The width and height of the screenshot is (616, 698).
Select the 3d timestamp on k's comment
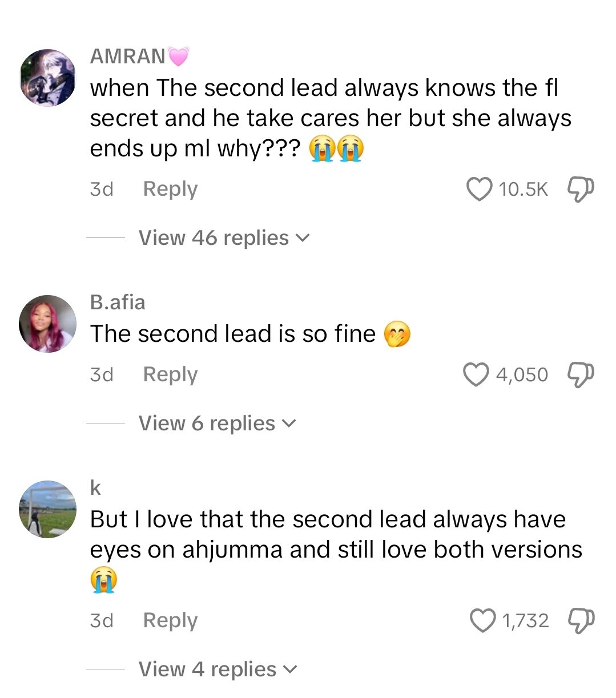[x=102, y=620]
